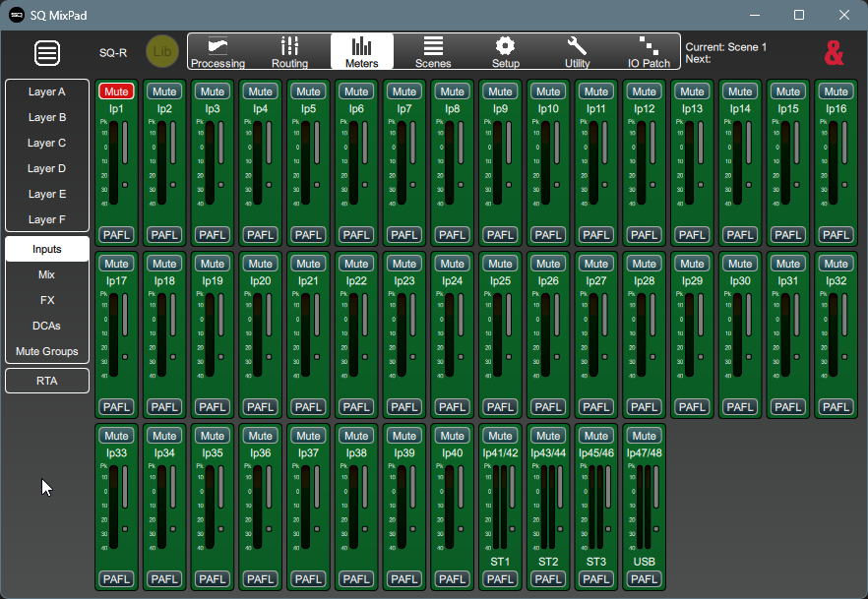The width and height of the screenshot is (868, 599).
Task: Open the RTA view
Action: [x=47, y=381]
